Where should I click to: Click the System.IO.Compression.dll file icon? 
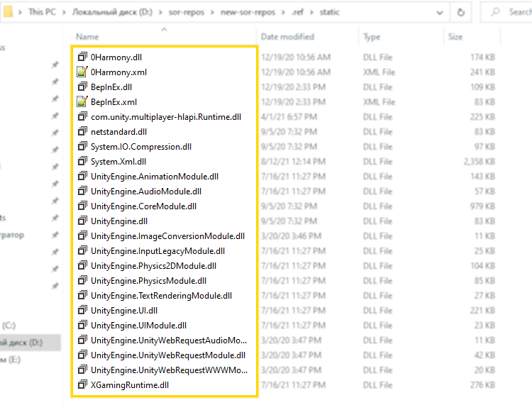point(82,146)
